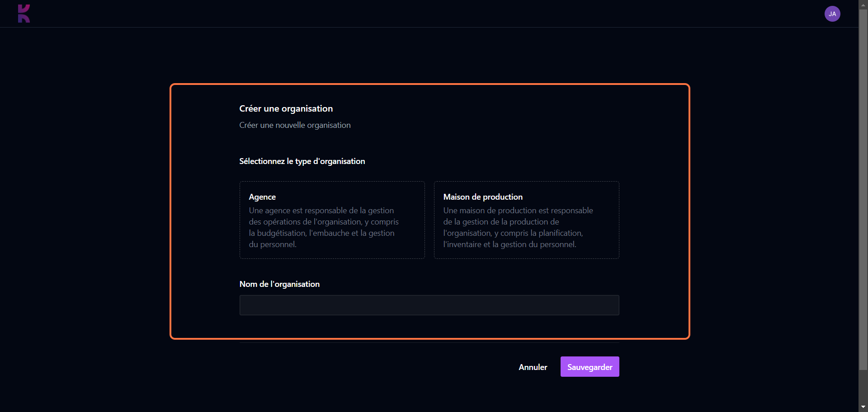
Task: Click the 'Nom de l'organisation' label
Action: (279, 284)
